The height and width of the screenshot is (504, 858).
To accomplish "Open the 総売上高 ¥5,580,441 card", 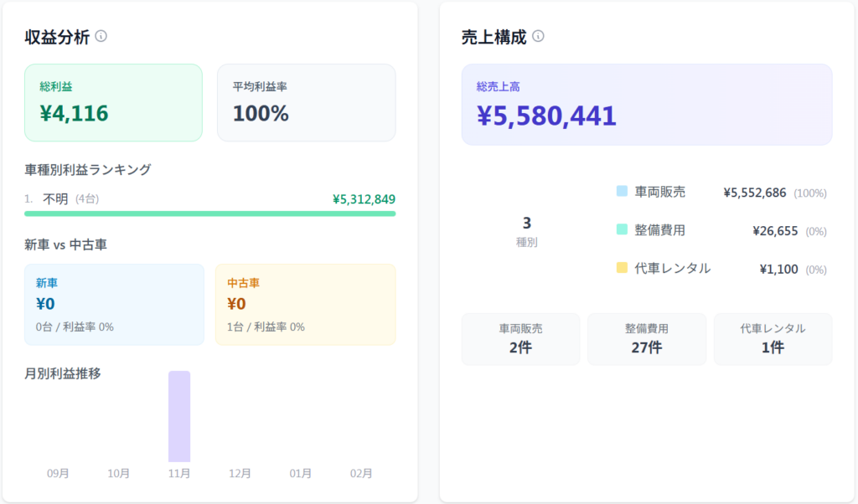I will pos(646,105).
